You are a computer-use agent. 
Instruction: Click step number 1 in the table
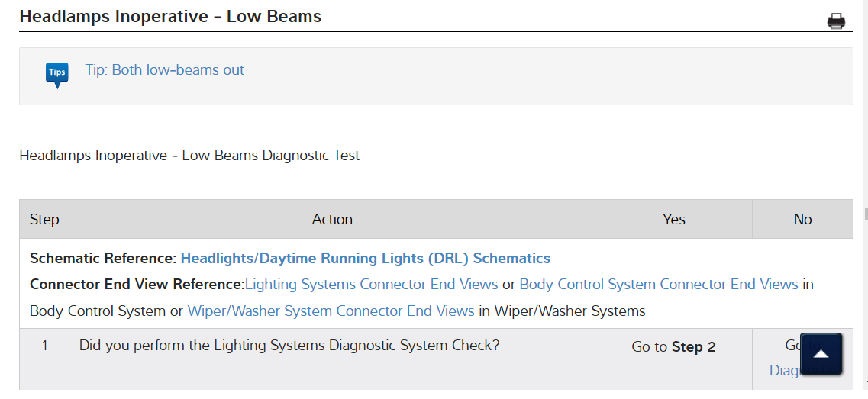pyautogui.click(x=44, y=346)
